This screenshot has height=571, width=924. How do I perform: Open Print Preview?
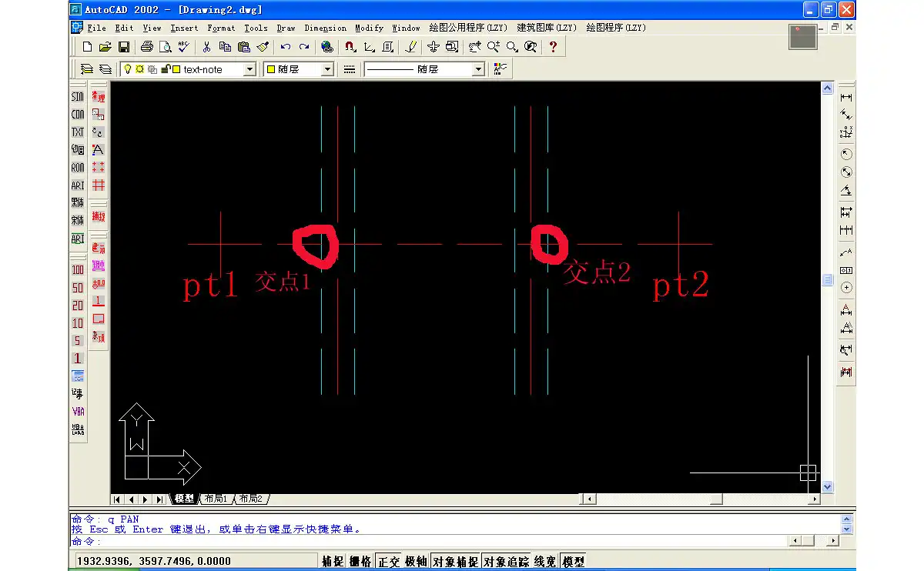coord(165,47)
